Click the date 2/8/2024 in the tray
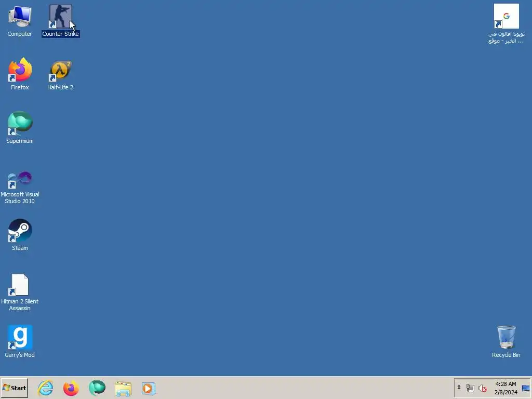This screenshot has width=532, height=399. click(x=506, y=393)
